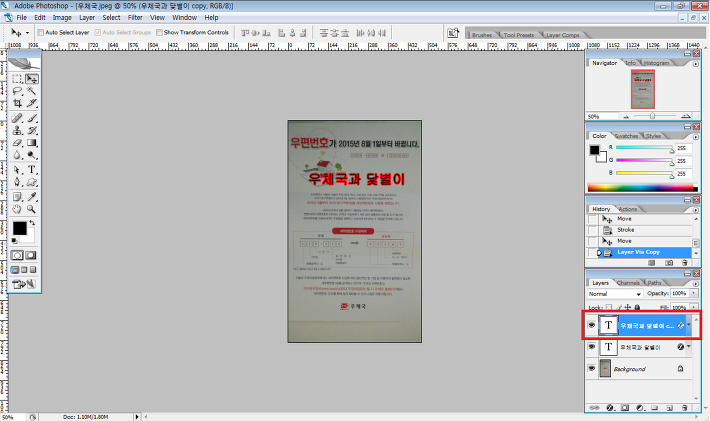Image resolution: width=710 pixels, height=421 pixels.
Task: Expand effects on '우체국과 덫별이' layer
Action: 689,346
